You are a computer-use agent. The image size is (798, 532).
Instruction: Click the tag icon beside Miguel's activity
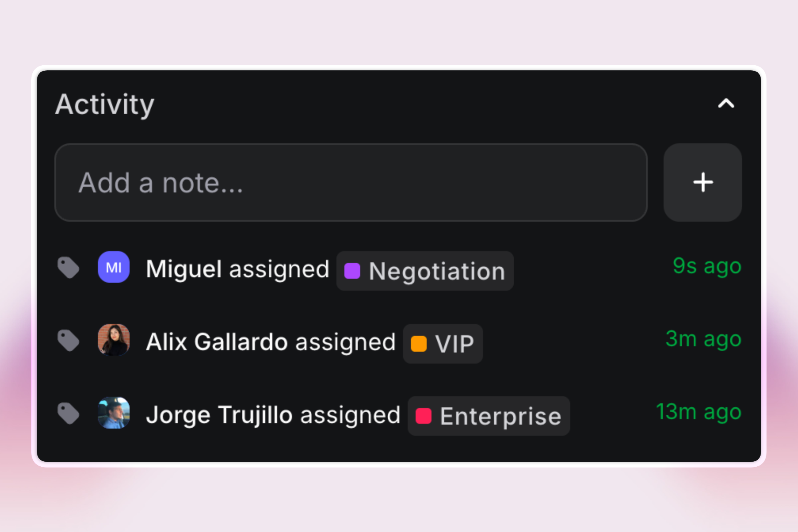tap(69, 267)
